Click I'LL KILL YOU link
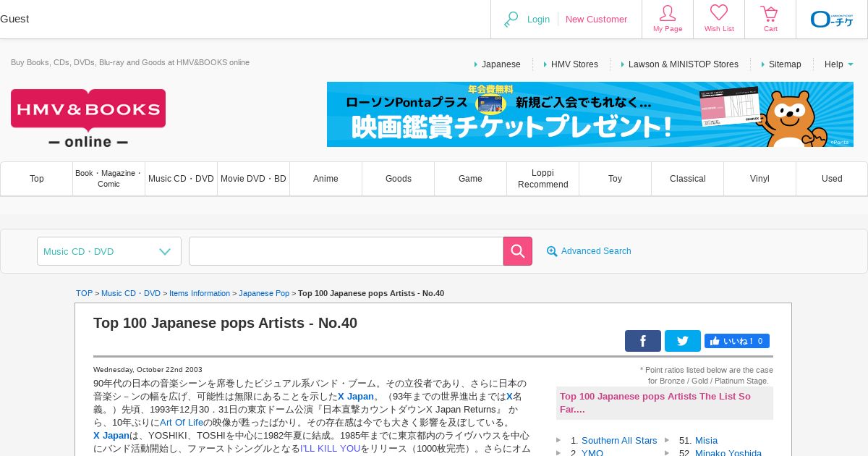This screenshot has width=868, height=456. (x=330, y=449)
